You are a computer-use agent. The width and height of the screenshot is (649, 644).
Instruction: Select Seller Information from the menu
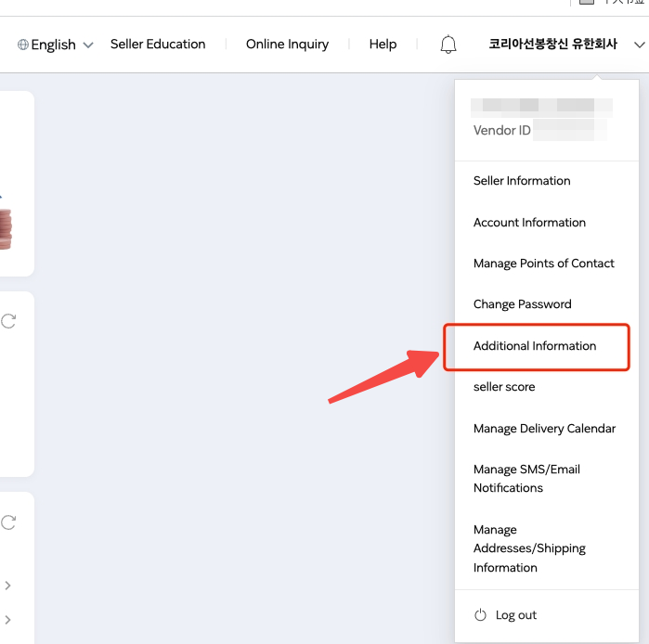coord(522,181)
